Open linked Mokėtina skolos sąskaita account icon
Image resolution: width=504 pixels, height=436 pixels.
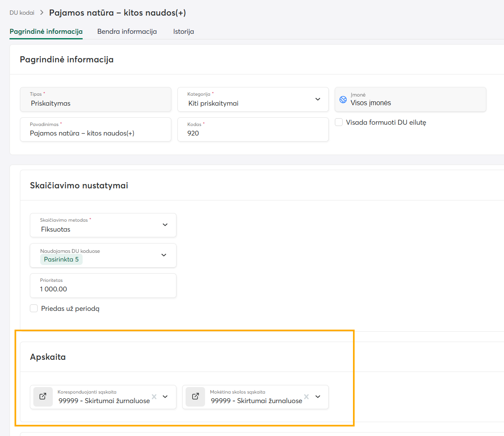point(195,397)
